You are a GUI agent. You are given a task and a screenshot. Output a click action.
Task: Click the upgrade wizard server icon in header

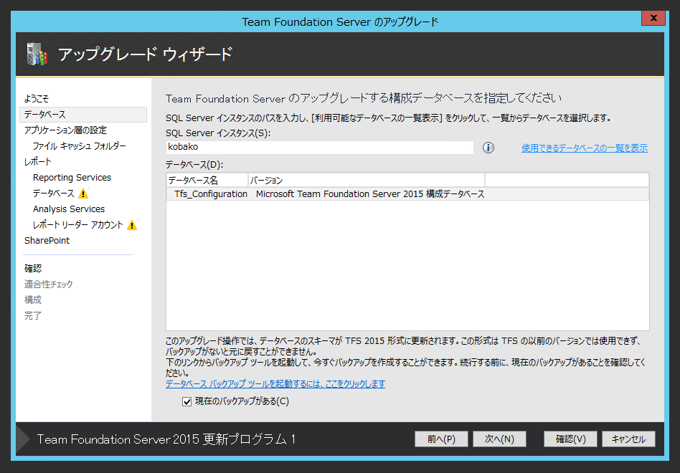37,54
